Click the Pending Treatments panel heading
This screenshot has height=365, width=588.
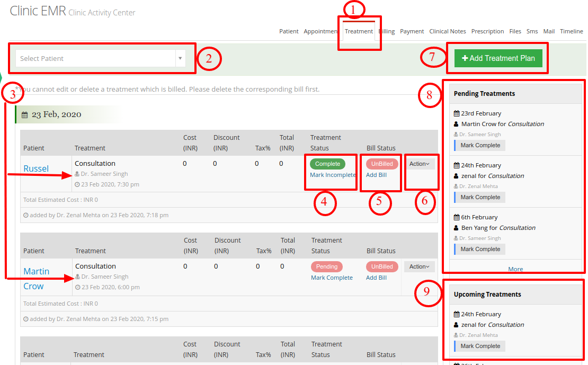pos(484,94)
